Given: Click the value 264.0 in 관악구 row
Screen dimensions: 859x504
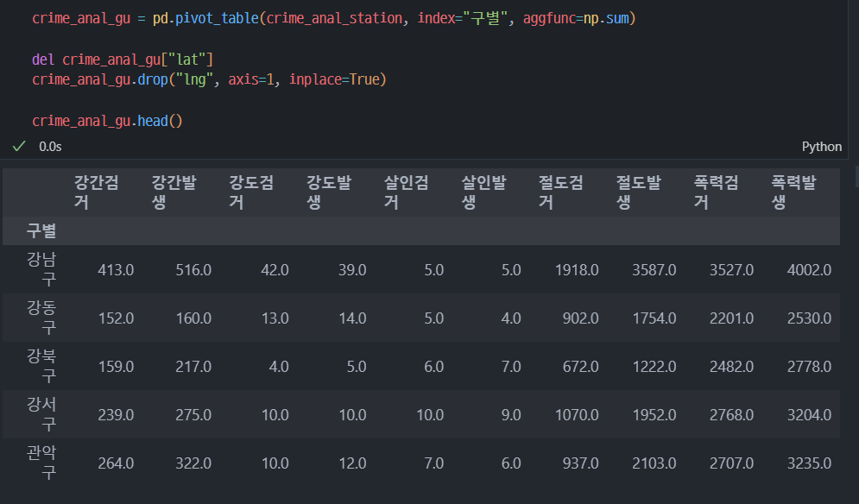Looking at the screenshot, I should click(x=116, y=463).
